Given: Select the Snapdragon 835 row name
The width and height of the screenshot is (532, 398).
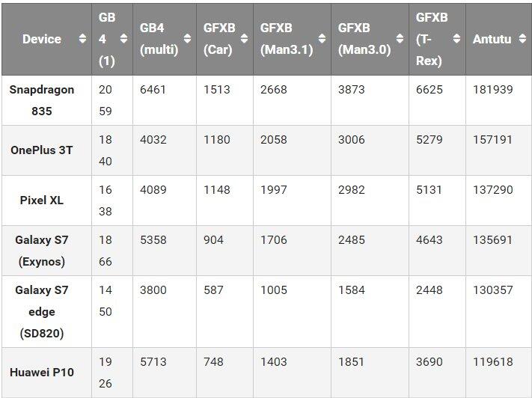Looking at the screenshot, I should pos(42,99).
